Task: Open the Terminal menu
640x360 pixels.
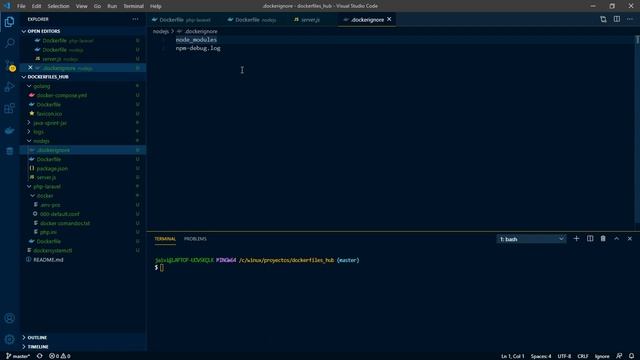Action: (x=133, y=6)
